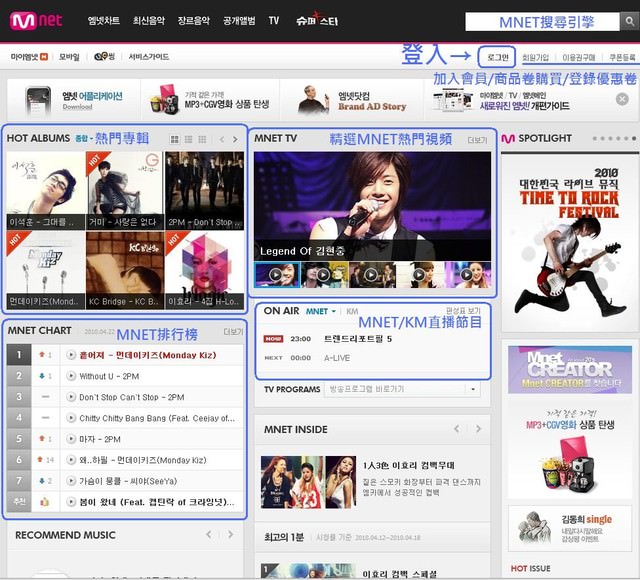This screenshot has width=640, height=580.
Task: Click 트렌드리포트필 5 now-airing program
Action: tap(358, 339)
